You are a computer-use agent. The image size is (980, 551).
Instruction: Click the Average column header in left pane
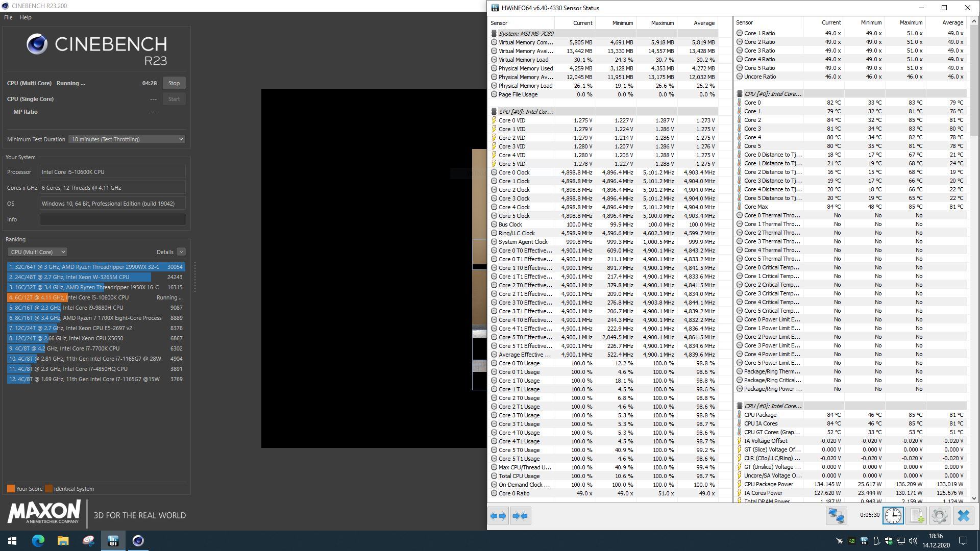(x=697, y=23)
